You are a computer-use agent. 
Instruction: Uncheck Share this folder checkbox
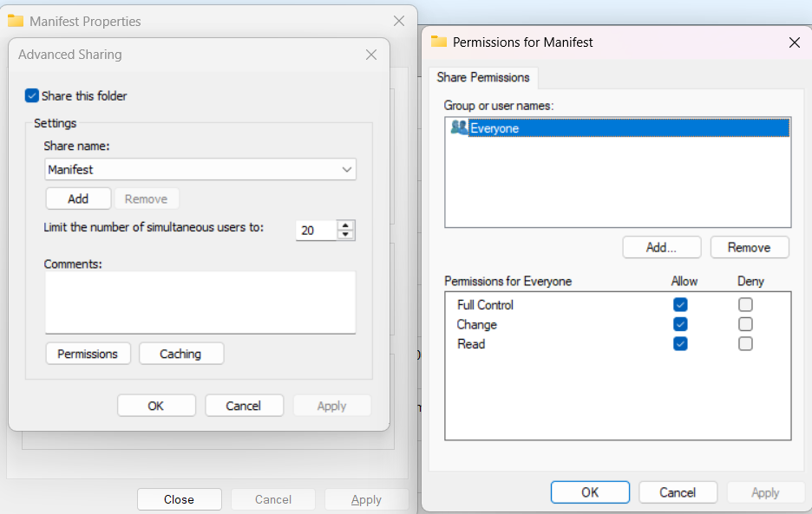coord(32,95)
